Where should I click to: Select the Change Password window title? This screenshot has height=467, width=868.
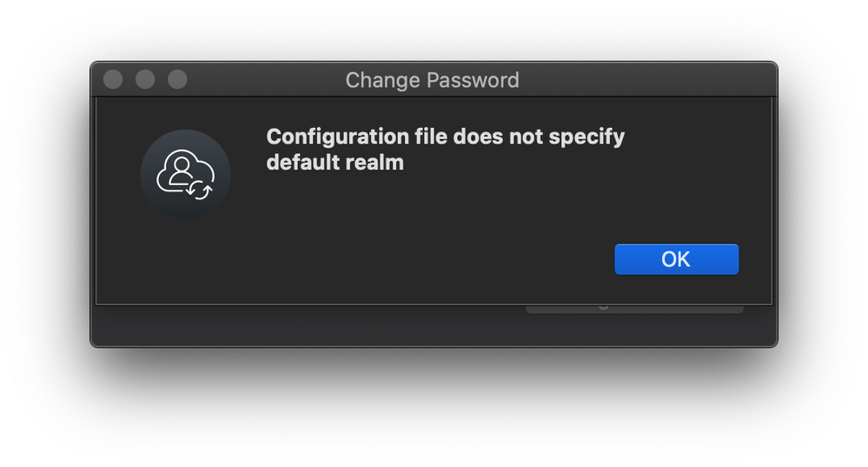click(433, 80)
